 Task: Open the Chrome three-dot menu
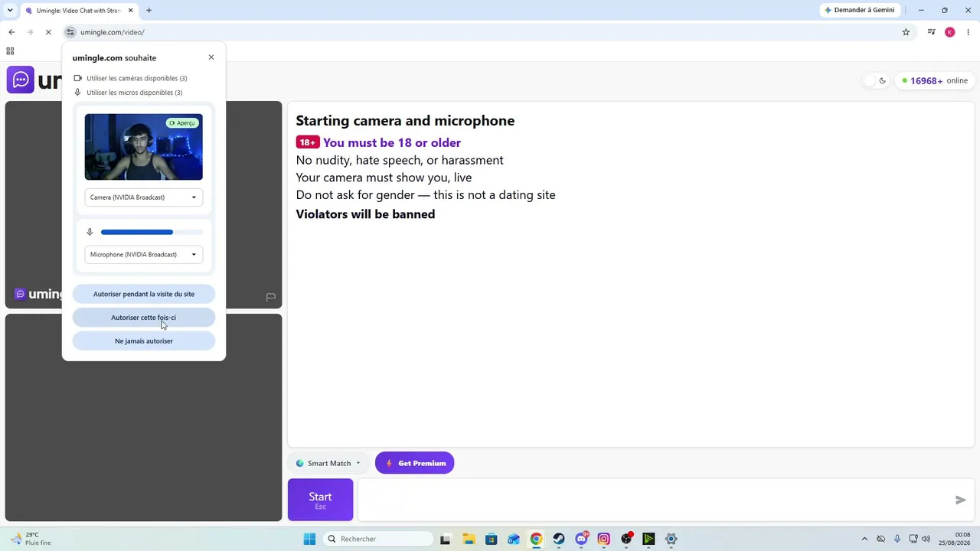coord(969,32)
